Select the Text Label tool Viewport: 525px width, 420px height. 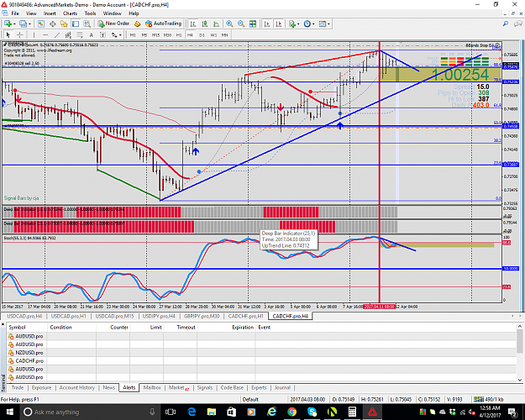pyautogui.click(x=102, y=34)
